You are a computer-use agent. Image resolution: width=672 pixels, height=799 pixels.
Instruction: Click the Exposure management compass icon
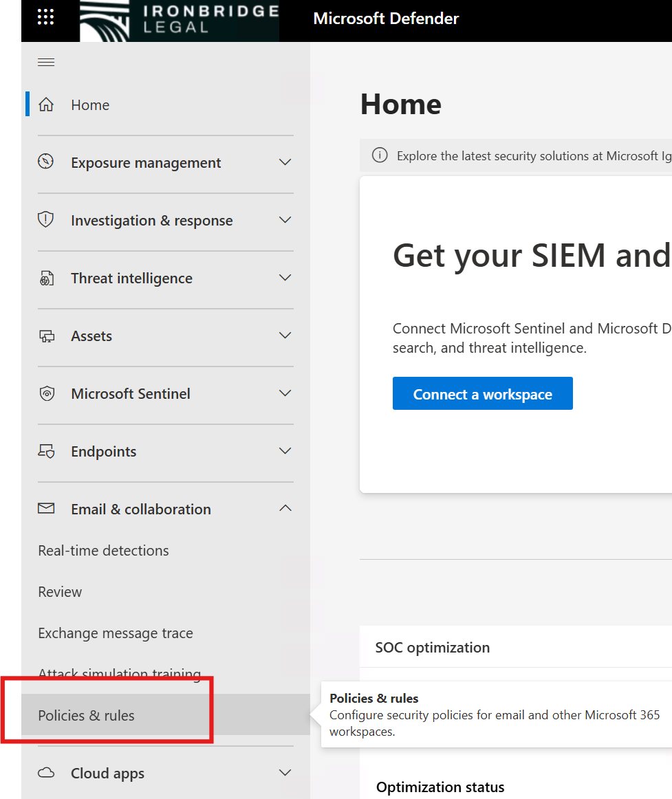[x=46, y=162]
